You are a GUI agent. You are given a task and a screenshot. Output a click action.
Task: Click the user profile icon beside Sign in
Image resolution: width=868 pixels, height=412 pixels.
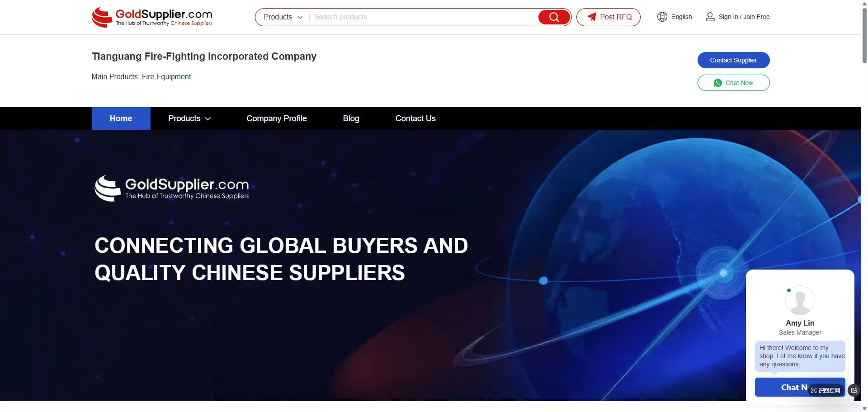710,17
